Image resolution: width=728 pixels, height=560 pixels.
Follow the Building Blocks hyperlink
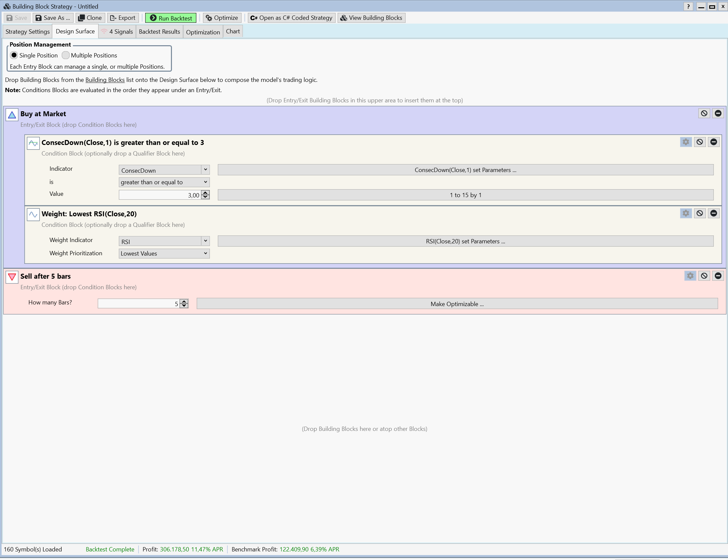click(105, 80)
